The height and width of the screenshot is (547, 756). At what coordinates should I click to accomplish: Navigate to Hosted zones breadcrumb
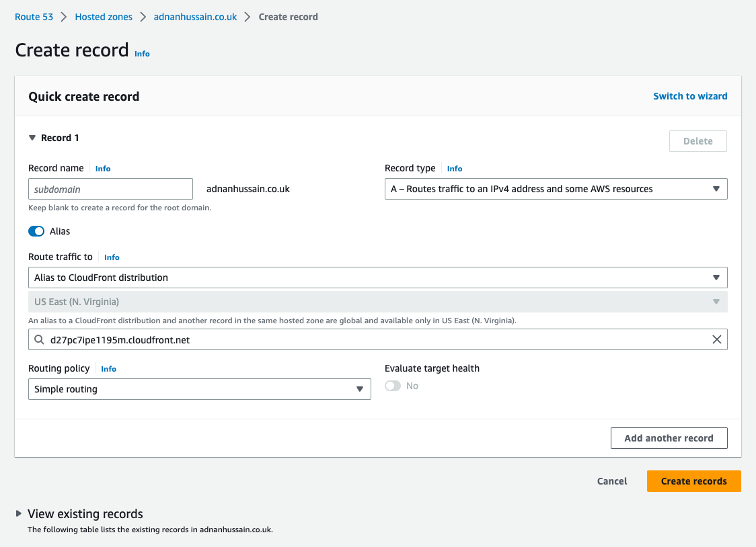coord(103,16)
